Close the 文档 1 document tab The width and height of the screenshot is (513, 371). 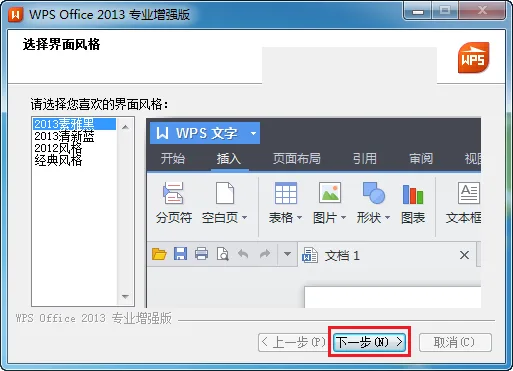tap(464, 255)
